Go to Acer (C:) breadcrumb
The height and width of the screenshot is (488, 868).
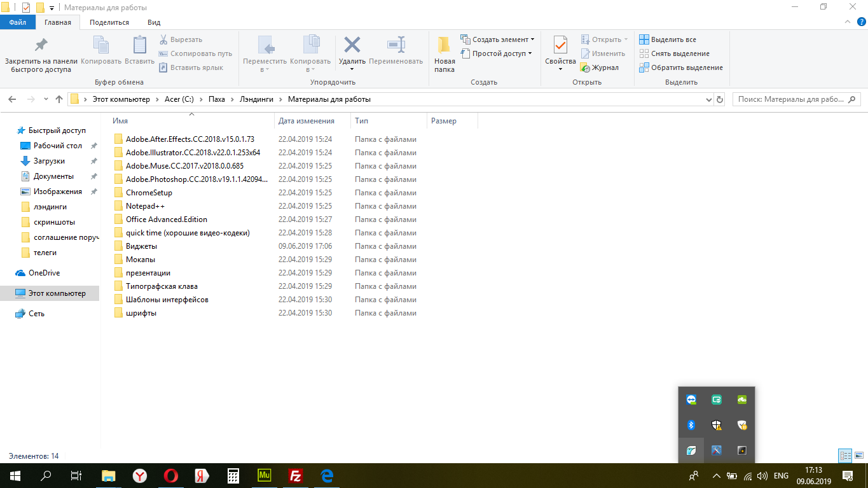[179, 99]
